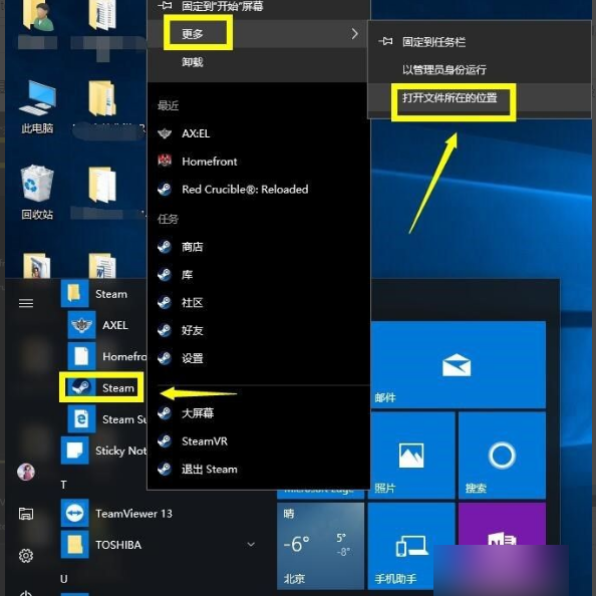Launch Homefront shortcut in Start list

point(107,356)
